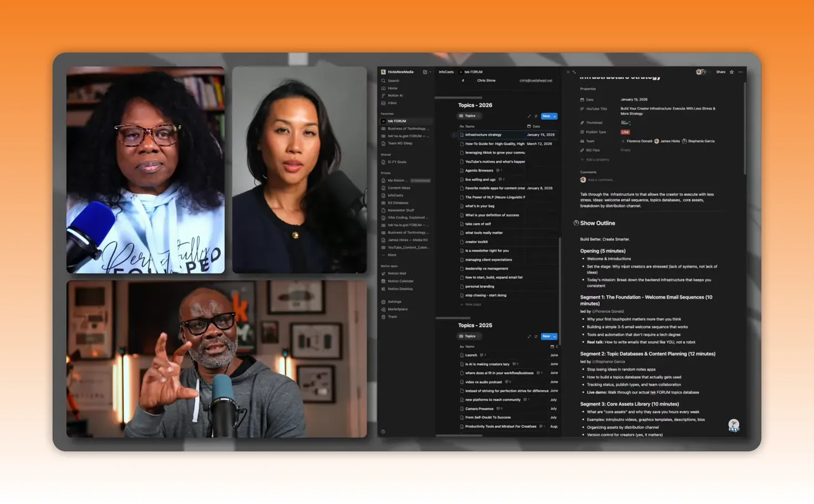The width and height of the screenshot is (814, 504).
Task: Open Notion Mail from the sidebar
Action: tap(396, 273)
